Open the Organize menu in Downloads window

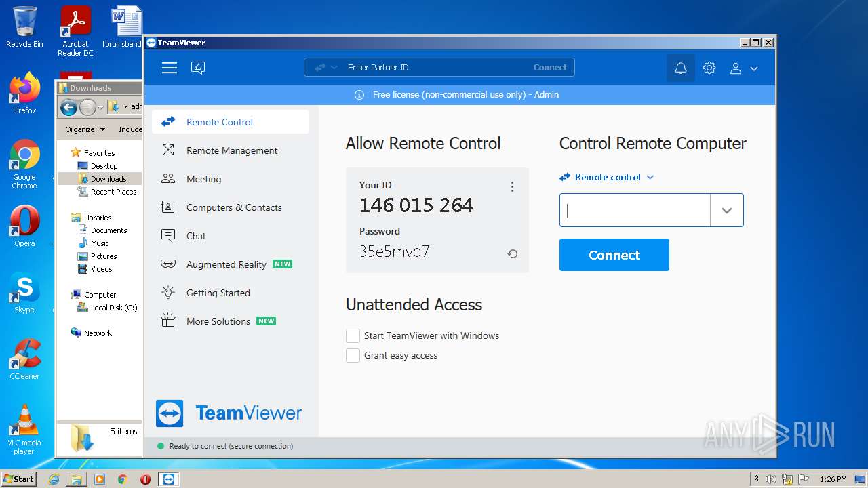[85, 129]
